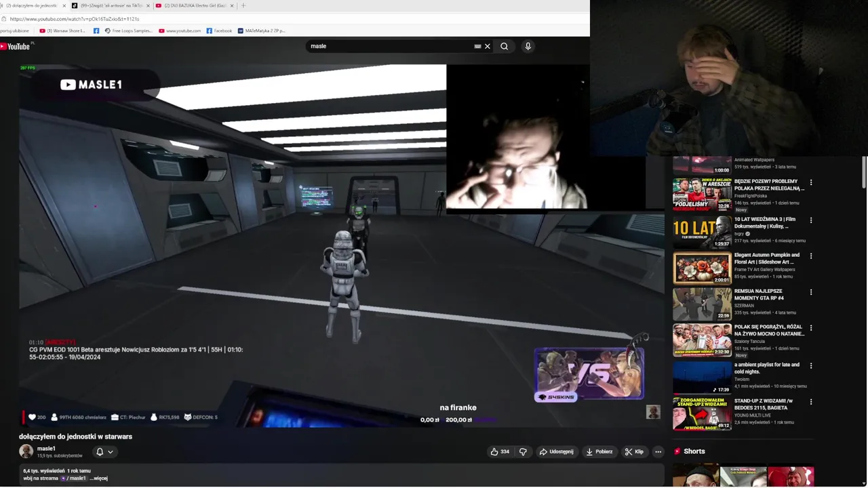Click the Udostępnij share button
This screenshot has width=868, height=488.
click(x=556, y=451)
